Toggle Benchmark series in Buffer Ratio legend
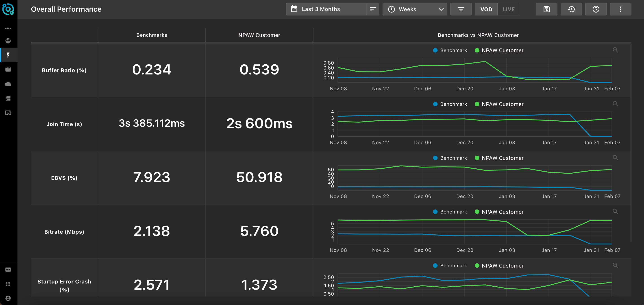This screenshot has width=644, height=305. pyautogui.click(x=450, y=50)
